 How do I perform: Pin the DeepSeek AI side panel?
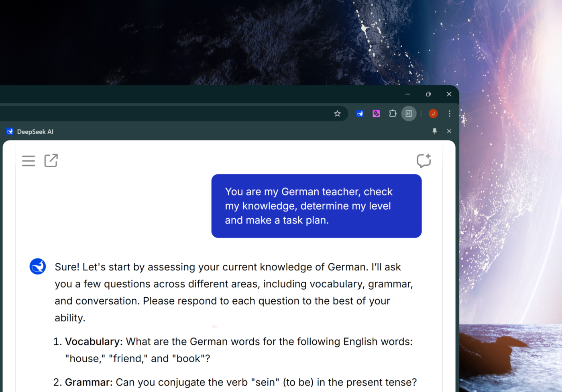pos(434,131)
